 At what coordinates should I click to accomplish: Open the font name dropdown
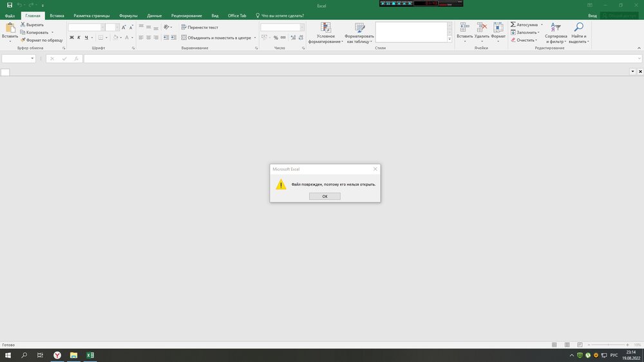tap(102, 27)
